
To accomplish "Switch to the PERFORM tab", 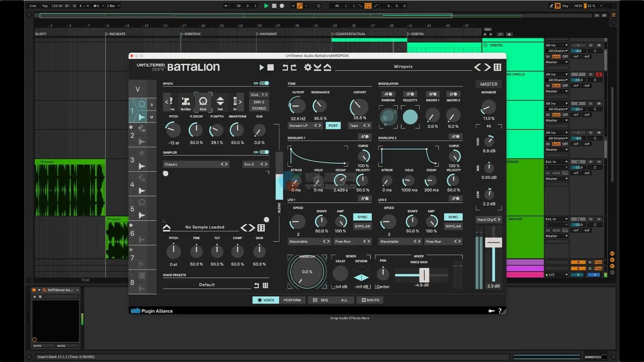I will [x=292, y=300].
